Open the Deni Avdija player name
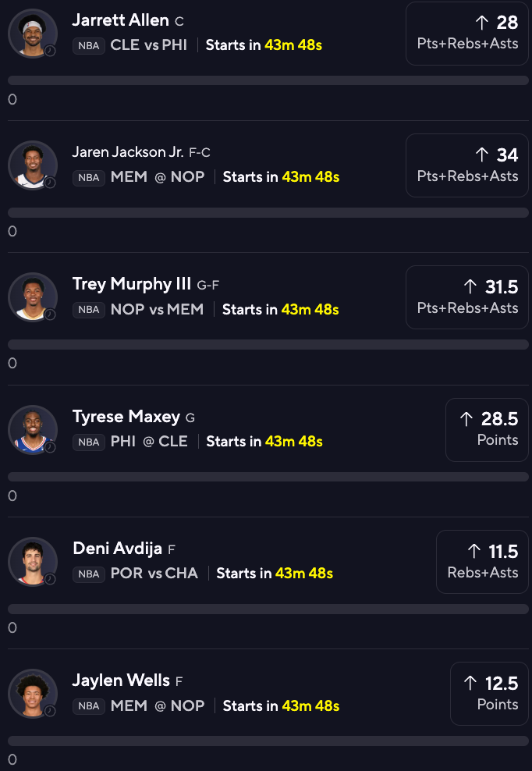Image resolution: width=532 pixels, height=771 pixels. click(117, 549)
